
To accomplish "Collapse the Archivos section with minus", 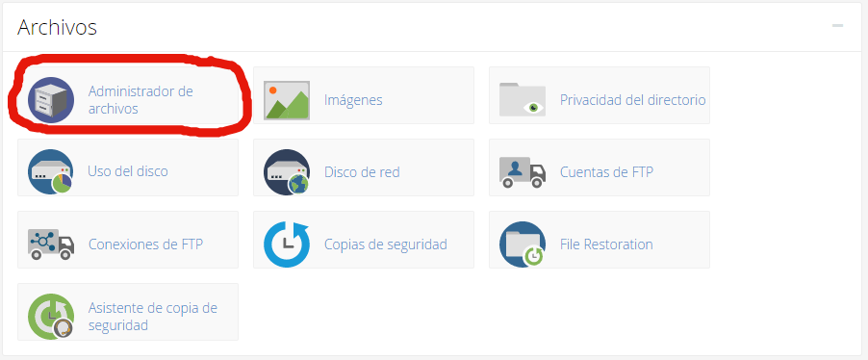I will click(x=837, y=26).
